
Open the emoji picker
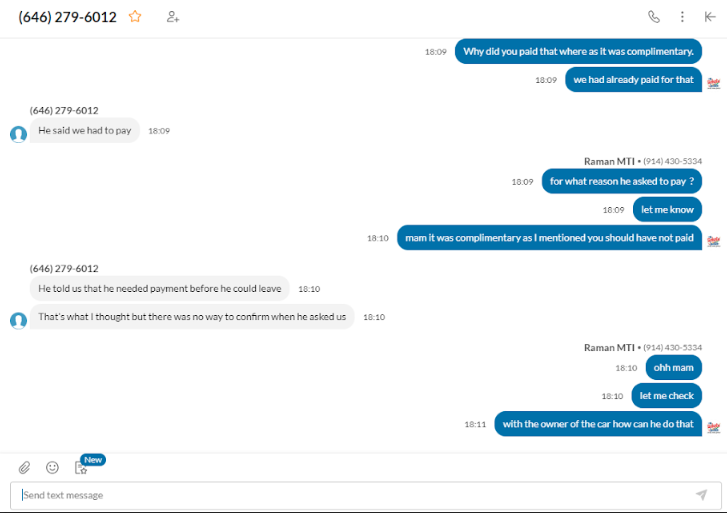pyautogui.click(x=52, y=468)
